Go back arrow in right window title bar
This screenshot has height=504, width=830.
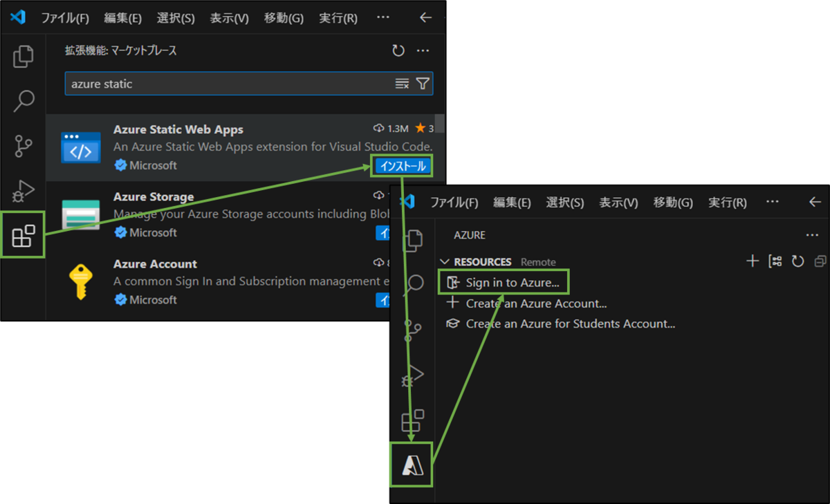[x=815, y=203]
